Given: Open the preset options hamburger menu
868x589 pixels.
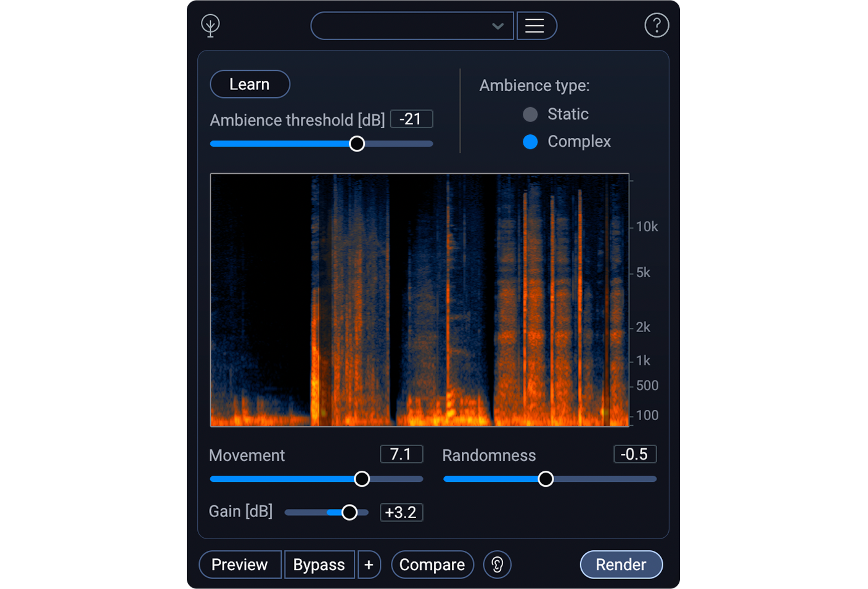Looking at the screenshot, I should [x=536, y=25].
